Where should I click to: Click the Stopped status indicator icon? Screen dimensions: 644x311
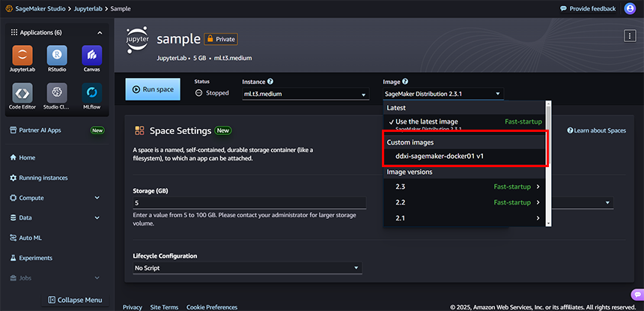[198, 93]
